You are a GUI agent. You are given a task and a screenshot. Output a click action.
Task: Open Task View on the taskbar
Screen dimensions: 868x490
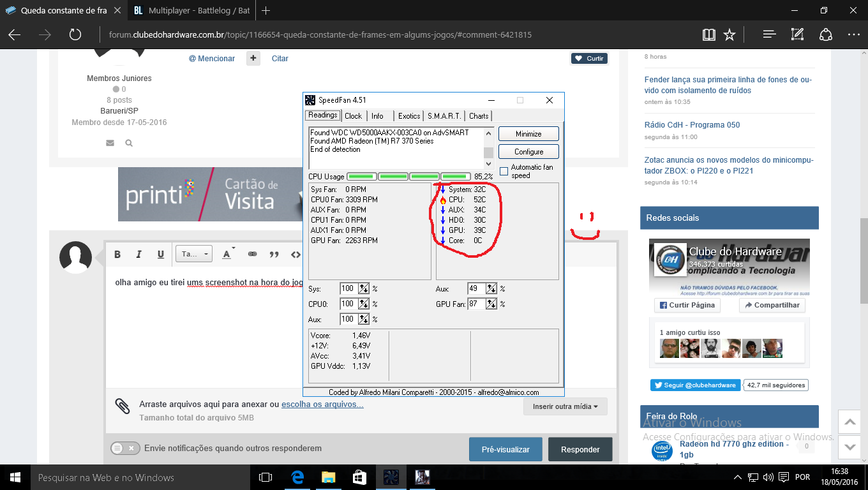tap(266, 477)
